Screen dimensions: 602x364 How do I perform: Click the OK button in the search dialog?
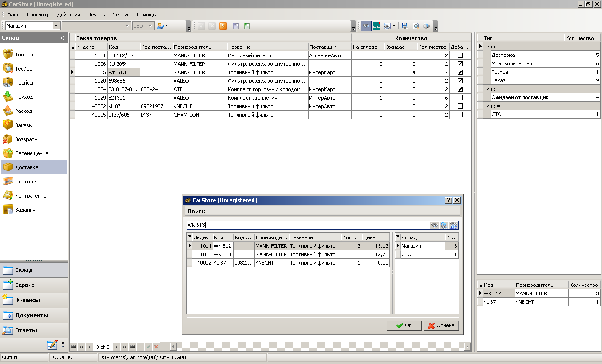404,325
